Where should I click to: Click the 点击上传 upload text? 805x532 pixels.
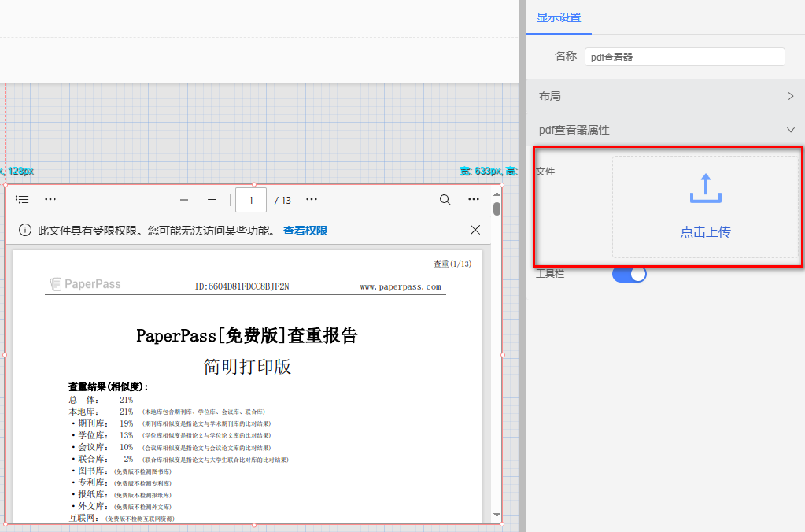[x=705, y=232]
